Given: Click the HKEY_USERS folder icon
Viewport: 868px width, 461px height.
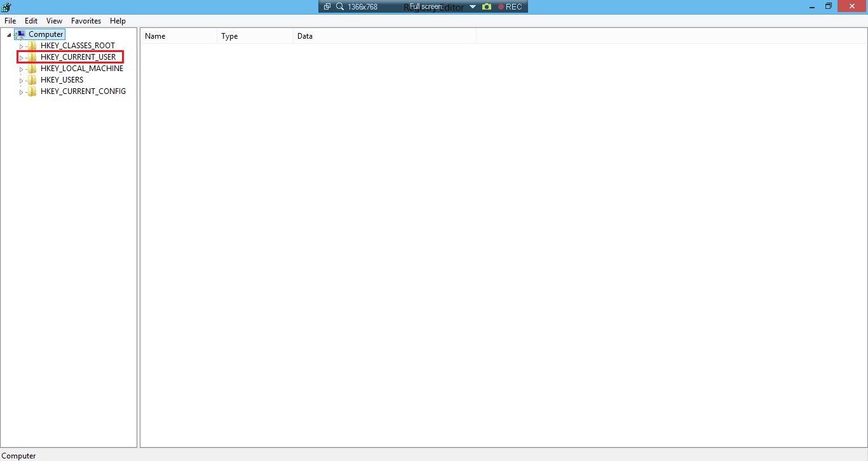Looking at the screenshot, I should (x=32, y=80).
